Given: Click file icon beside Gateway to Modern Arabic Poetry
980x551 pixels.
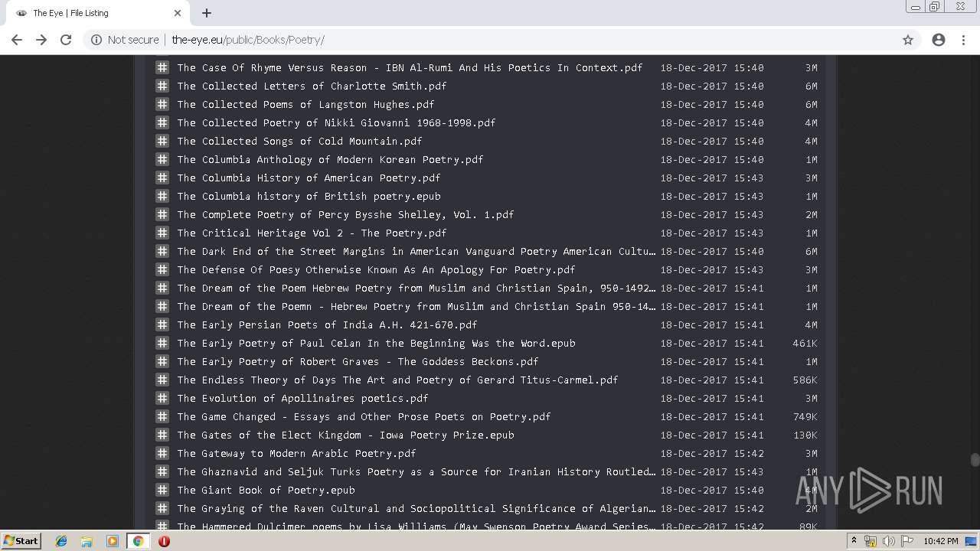Looking at the screenshot, I should pyautogui.click(x=162, y=453).
